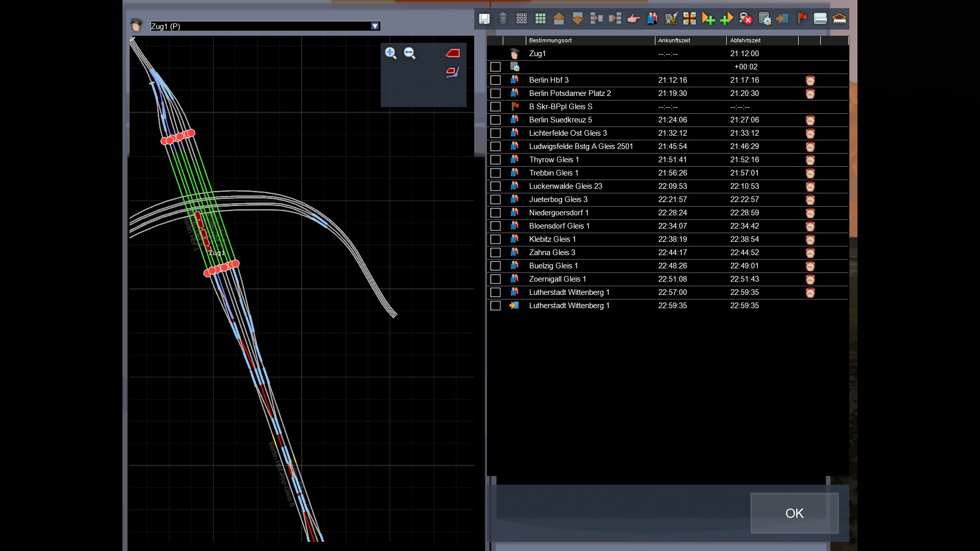Click the save timetable floppy icon
Image resolution: width=980 pixels, height=551 pixels.
coord(484,19)
